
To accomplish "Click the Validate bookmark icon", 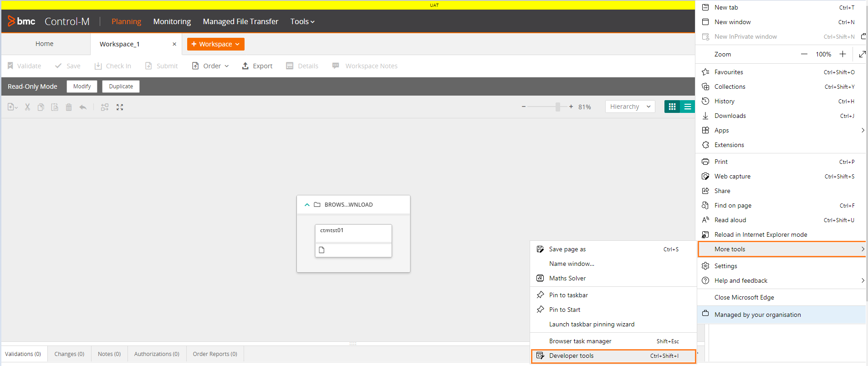I will pyautogui.click(x=10, y=66).
